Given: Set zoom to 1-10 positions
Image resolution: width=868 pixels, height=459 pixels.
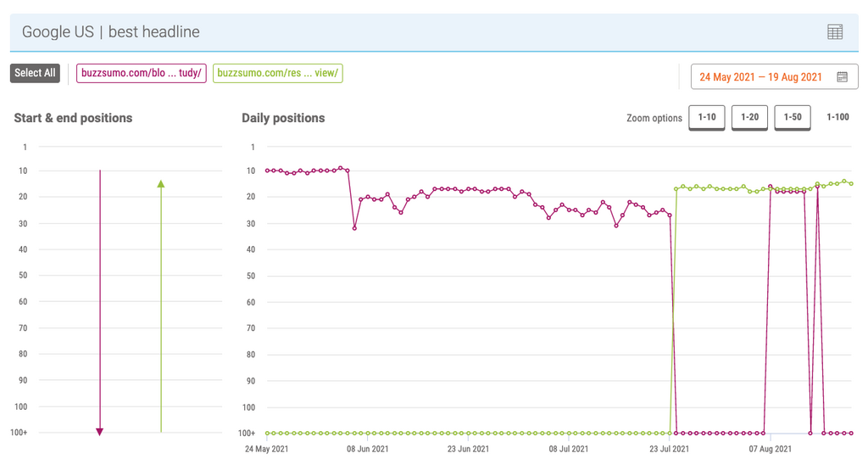Looking at the screenshot, I should pyautogui.click(x=707, y=117).
